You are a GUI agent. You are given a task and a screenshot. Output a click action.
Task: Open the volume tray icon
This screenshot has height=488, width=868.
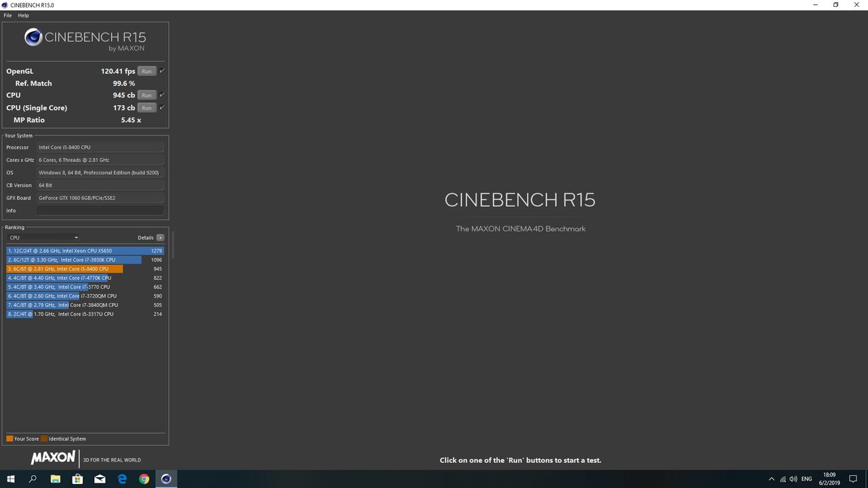coord(793,479)
